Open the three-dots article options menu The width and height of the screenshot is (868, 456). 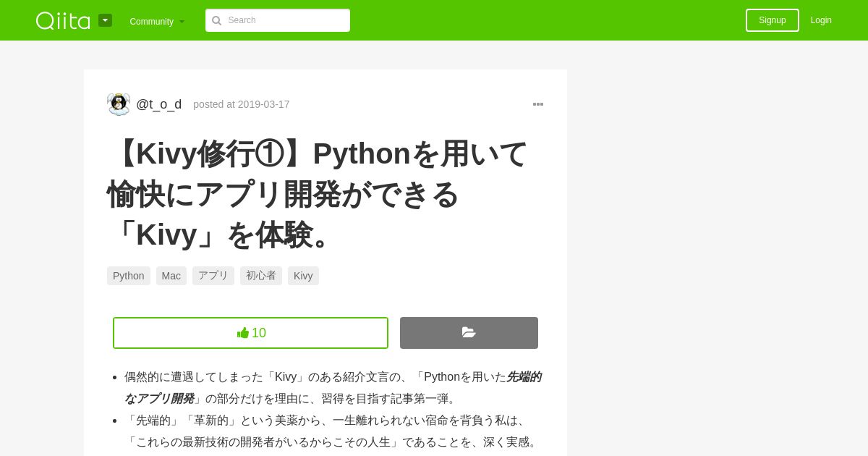click(x=538, y=104)
